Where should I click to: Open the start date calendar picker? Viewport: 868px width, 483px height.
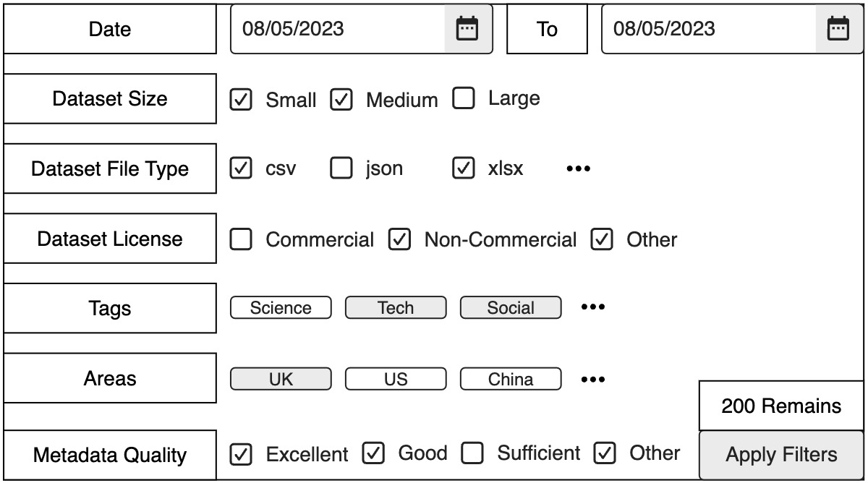[x=467, y=29]
